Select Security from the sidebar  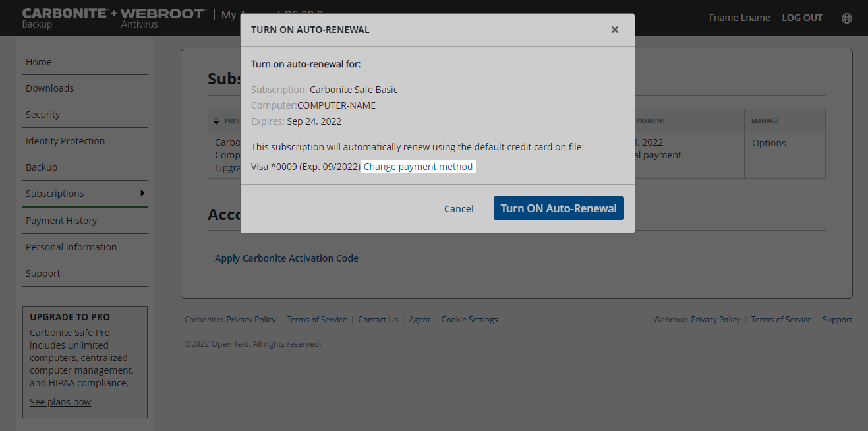point(43,115)
